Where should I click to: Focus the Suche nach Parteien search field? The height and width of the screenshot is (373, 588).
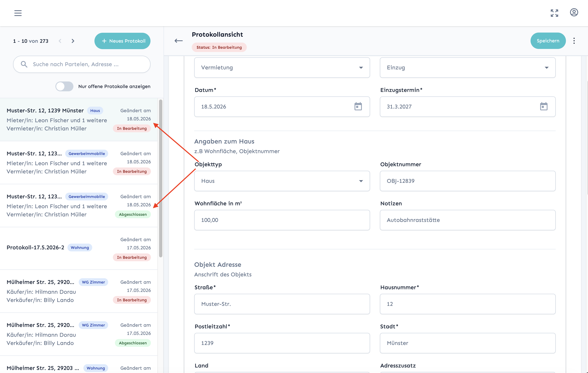tap(82, 64)
